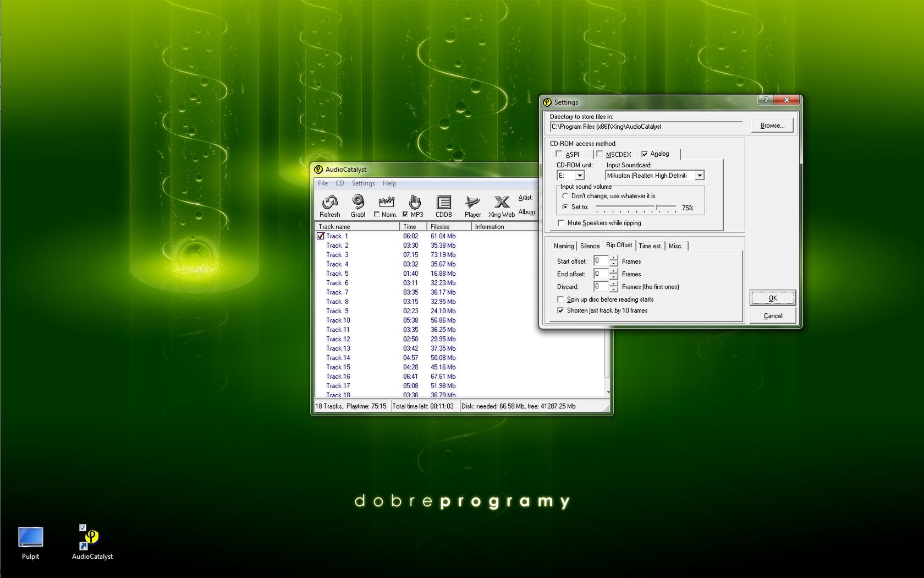Open the Help menu
924x578 pixels.
[x=389, y=183]
